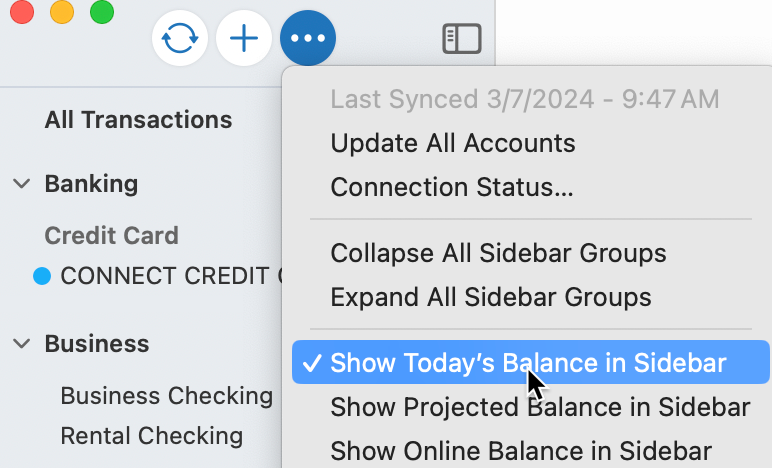Screen dimensions: 772x468
Task: Click the yellow minimize window button
Action: [62, 12]
